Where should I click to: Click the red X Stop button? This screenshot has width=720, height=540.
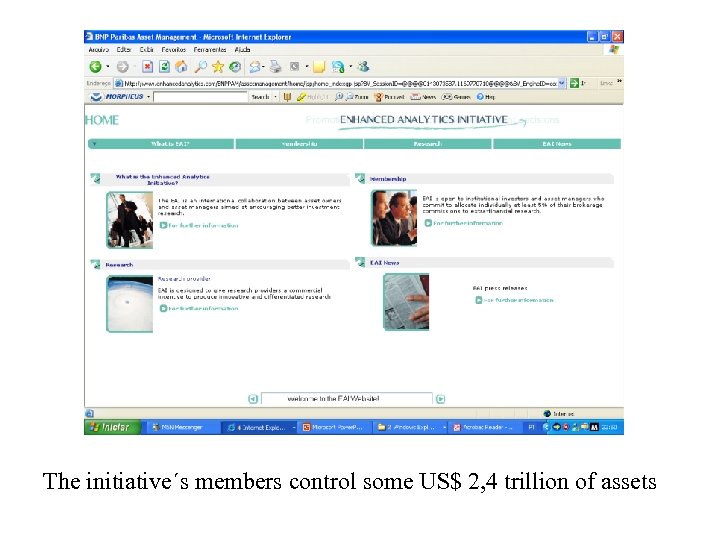tap(147, 67)
